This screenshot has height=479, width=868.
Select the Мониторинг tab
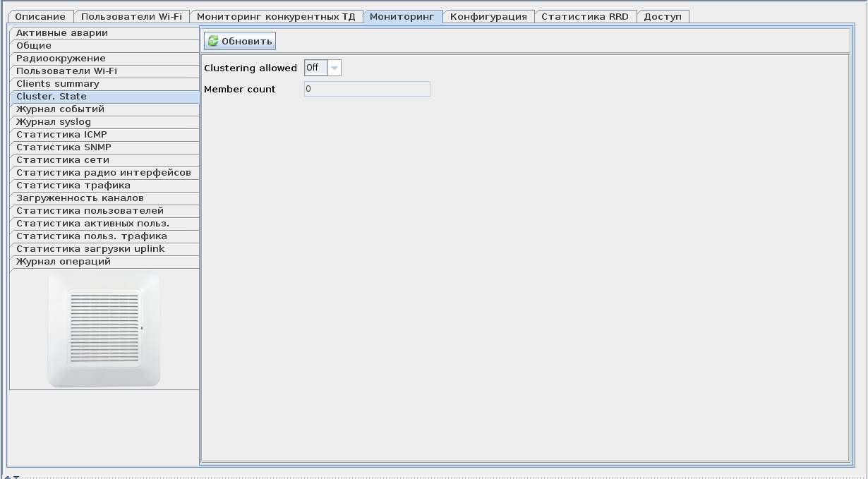pyautogui.click(x=402, y=16)
